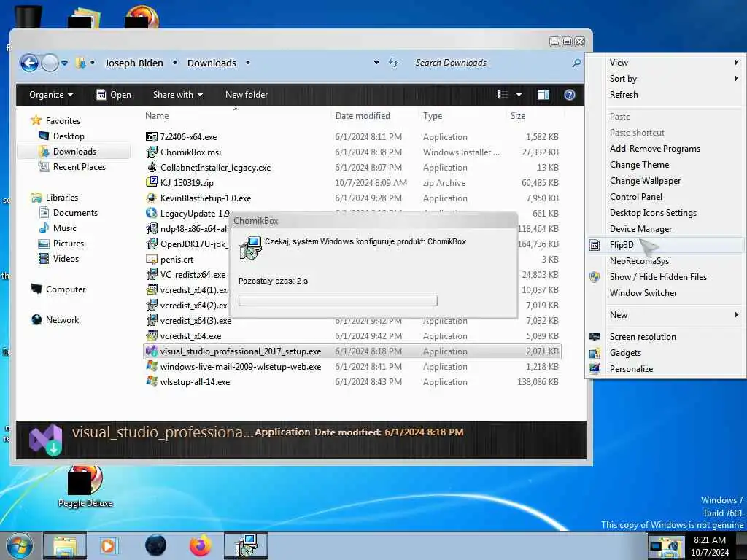Open the Pictures library
The width and height of the screenshot is (747, 560).
coord(68,244)
